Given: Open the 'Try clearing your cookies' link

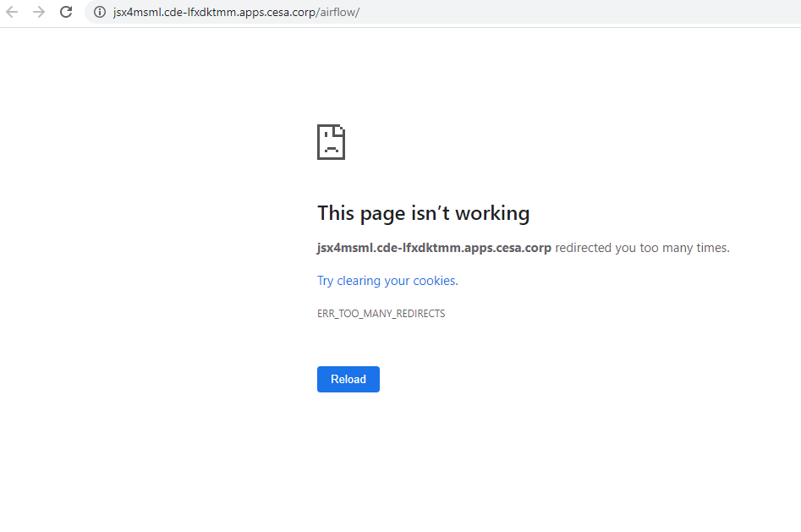Looking at the screenshot, I should [387, 281].
